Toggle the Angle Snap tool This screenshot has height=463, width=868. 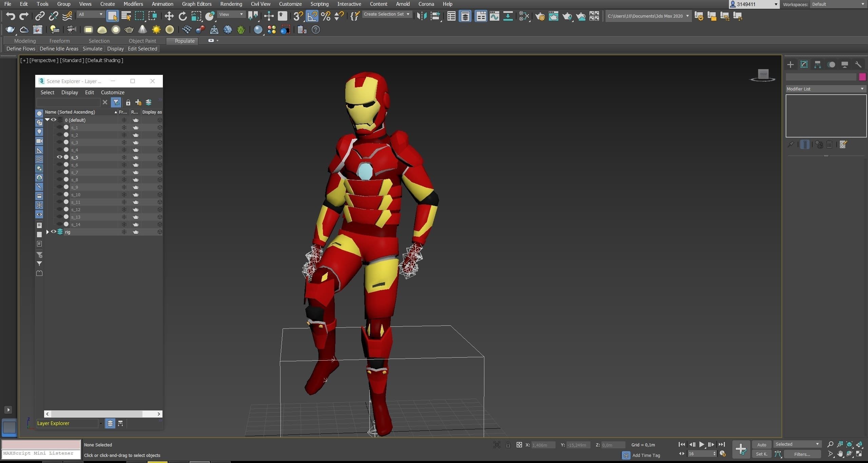click(x=312, y=16)
